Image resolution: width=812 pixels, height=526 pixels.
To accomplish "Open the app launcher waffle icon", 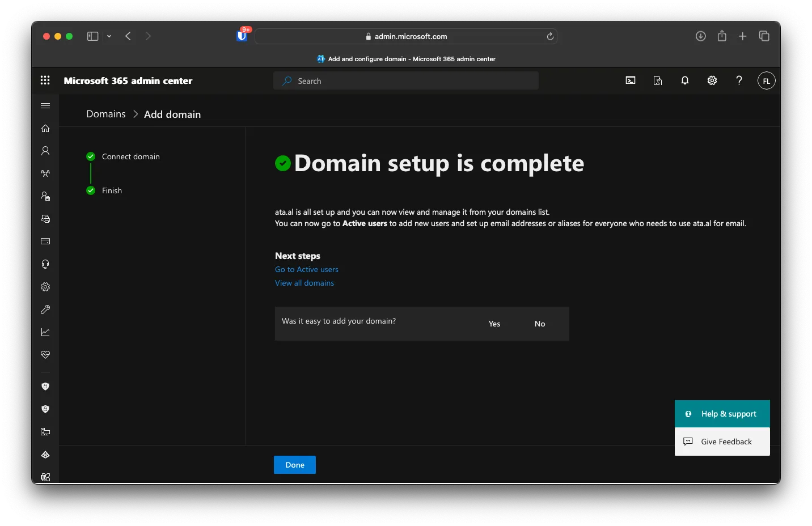I will (x=45, y=80).
